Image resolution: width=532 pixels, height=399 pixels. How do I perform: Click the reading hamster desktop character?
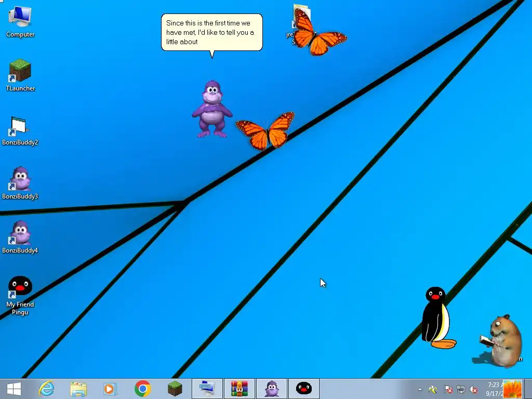click(501, 341)
